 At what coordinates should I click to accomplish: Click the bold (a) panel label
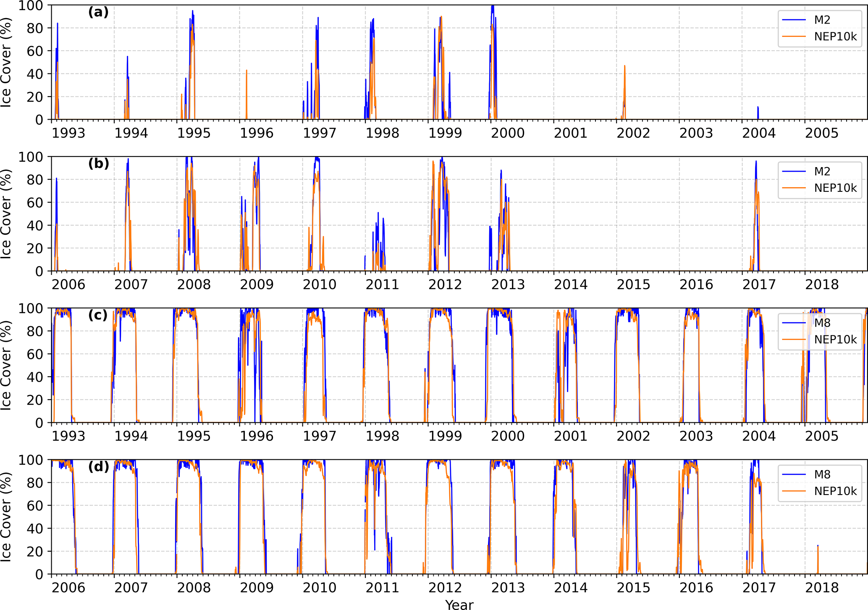pyautogui.click(x=98, y=12)
